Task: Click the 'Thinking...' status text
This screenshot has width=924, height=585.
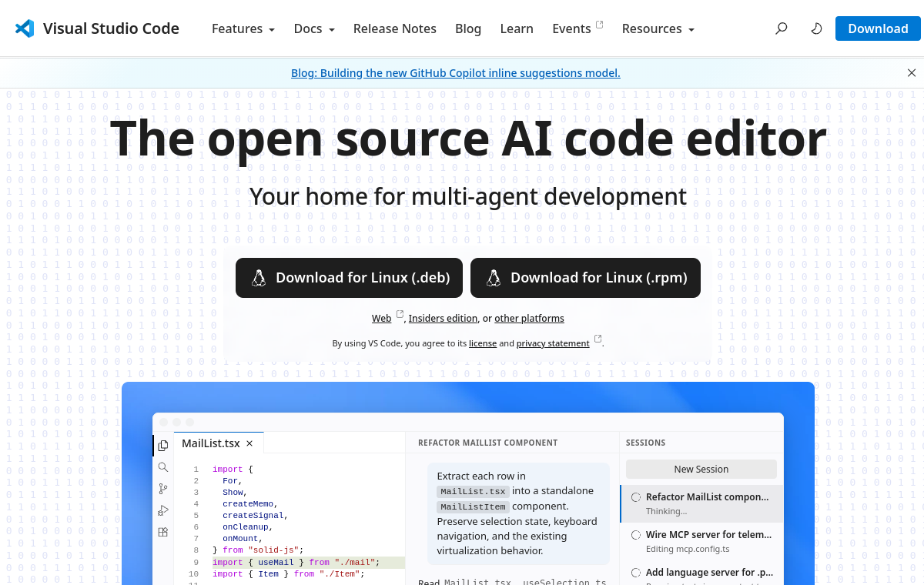Action: [667, 511]
